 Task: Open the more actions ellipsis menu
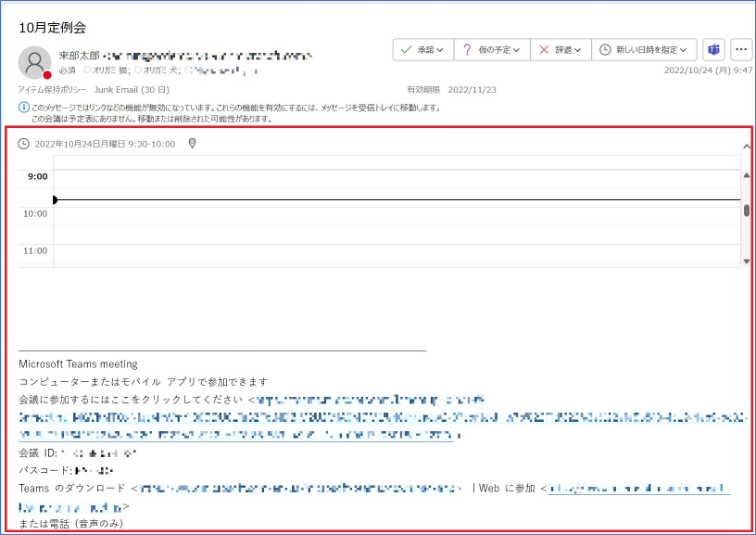(x=741, y=49)
